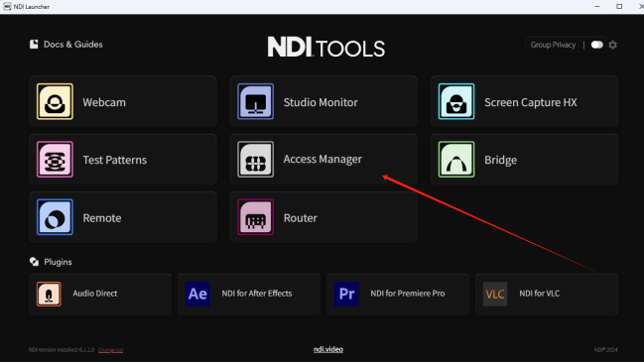Select the Router label text
644x363 pixels.
301,218
